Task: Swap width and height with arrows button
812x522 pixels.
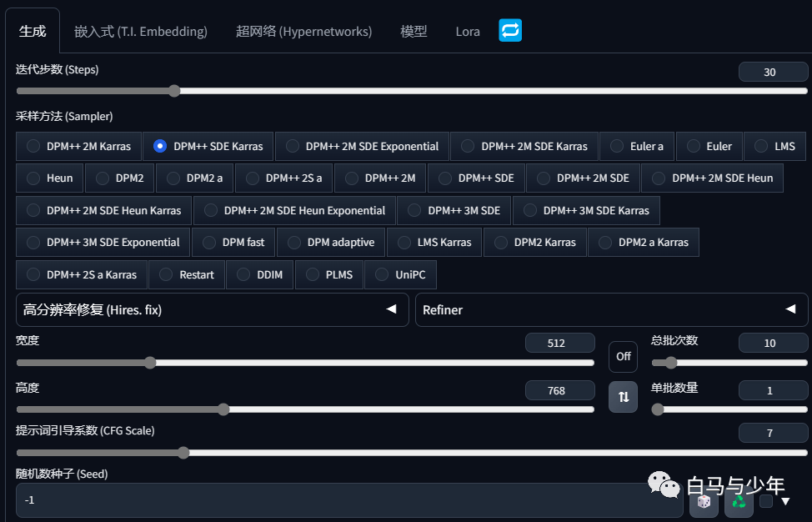Action: tap(623, 397)
